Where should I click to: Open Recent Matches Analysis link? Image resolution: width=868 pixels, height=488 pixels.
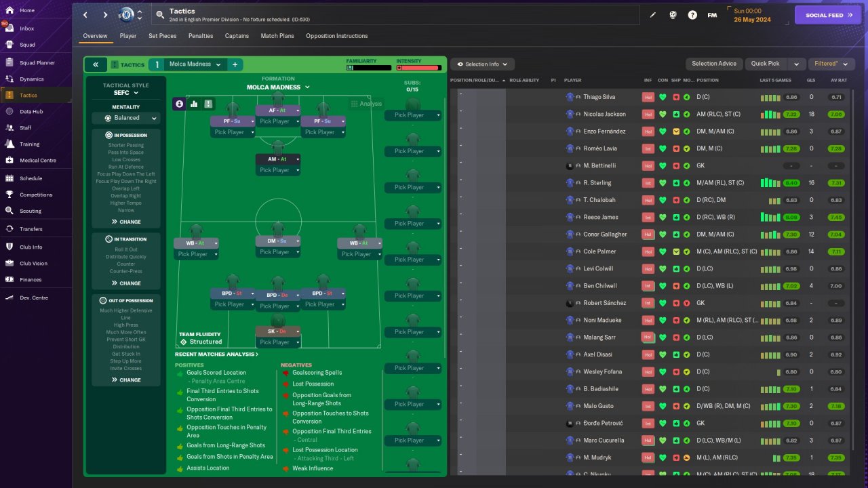click(216, 354)
